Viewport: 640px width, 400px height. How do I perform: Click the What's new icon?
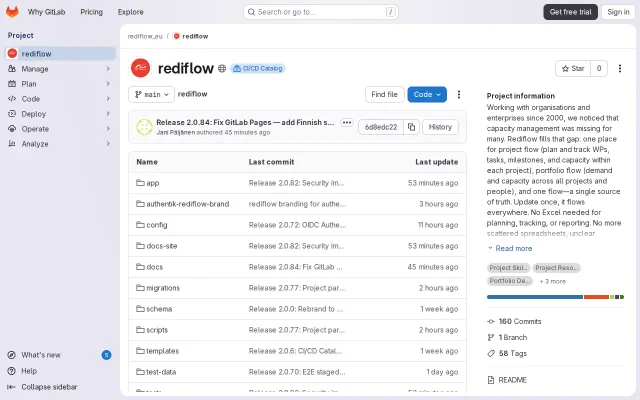tap(12, 355)
